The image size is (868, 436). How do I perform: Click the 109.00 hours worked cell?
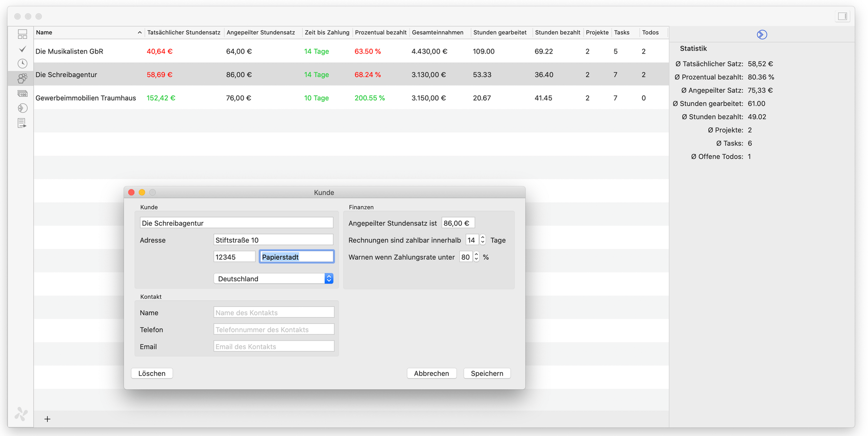484,51
